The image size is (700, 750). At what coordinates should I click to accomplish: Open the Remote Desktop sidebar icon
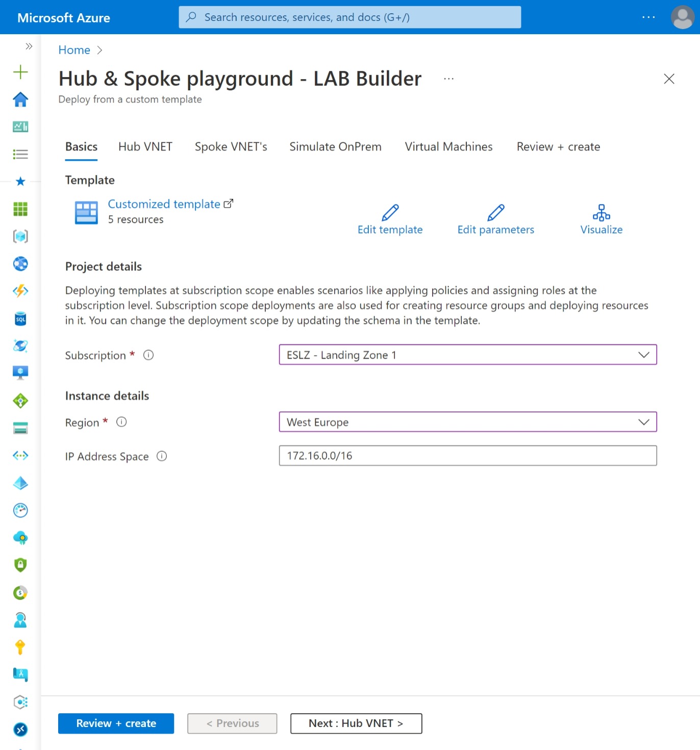coord(20,730)
